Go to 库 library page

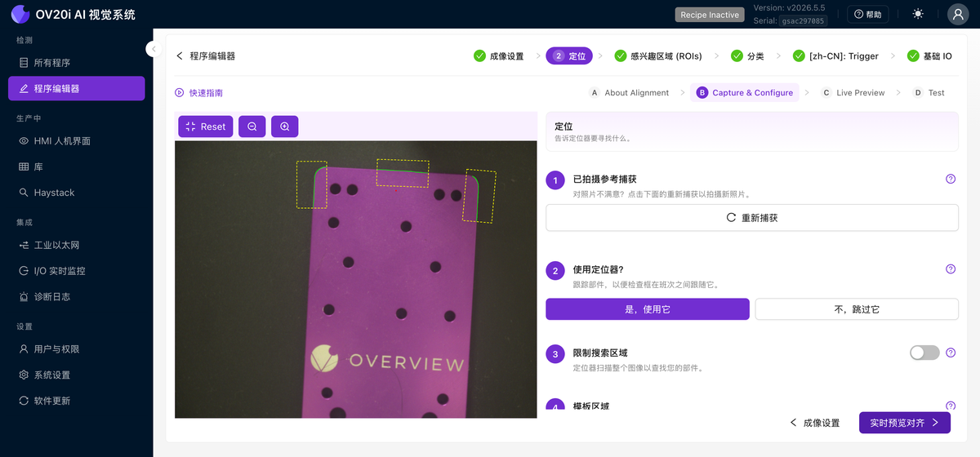(77, 166)
